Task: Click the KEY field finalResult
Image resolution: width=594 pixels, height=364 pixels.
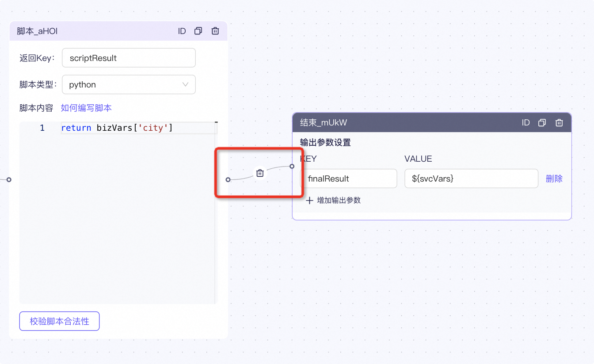Action: click(348, 178)
